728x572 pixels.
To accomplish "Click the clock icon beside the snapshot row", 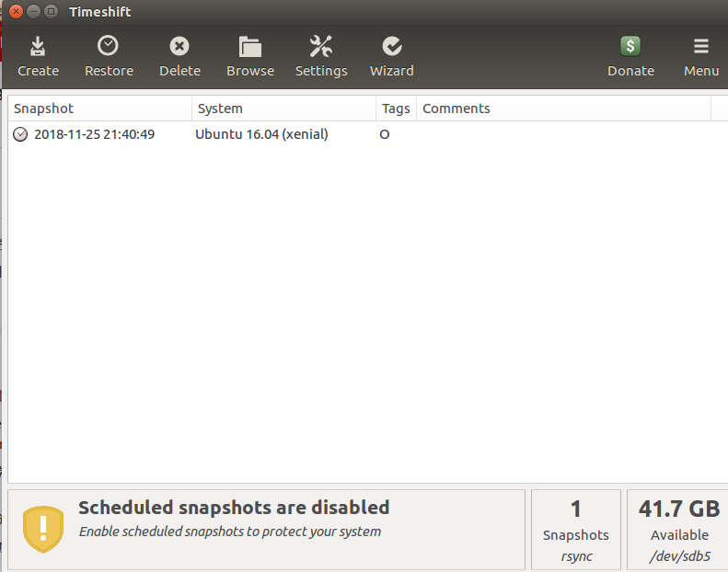I will pos(20,134).
